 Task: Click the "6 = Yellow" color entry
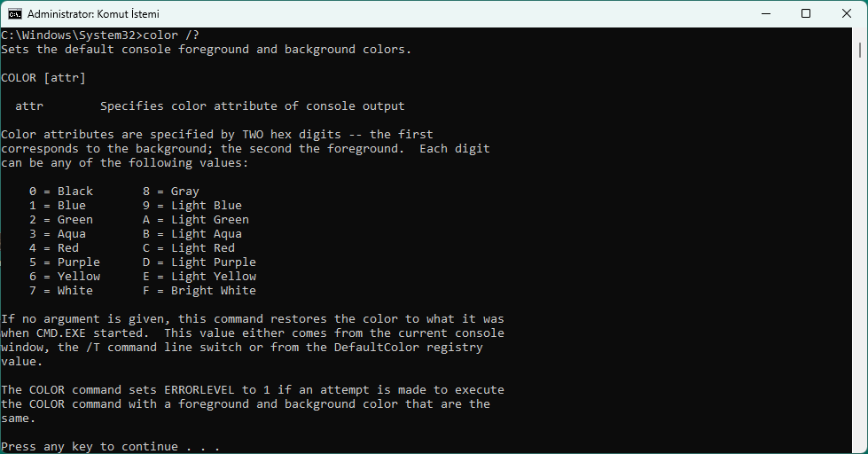tap(65, 277)
